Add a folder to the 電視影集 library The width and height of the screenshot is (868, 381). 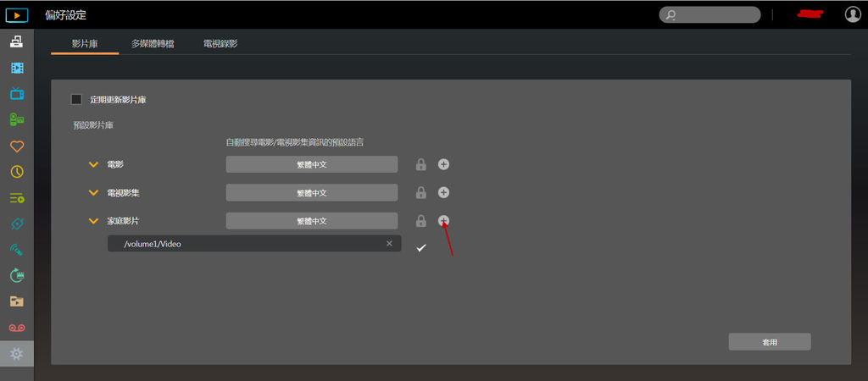[443, 192]
